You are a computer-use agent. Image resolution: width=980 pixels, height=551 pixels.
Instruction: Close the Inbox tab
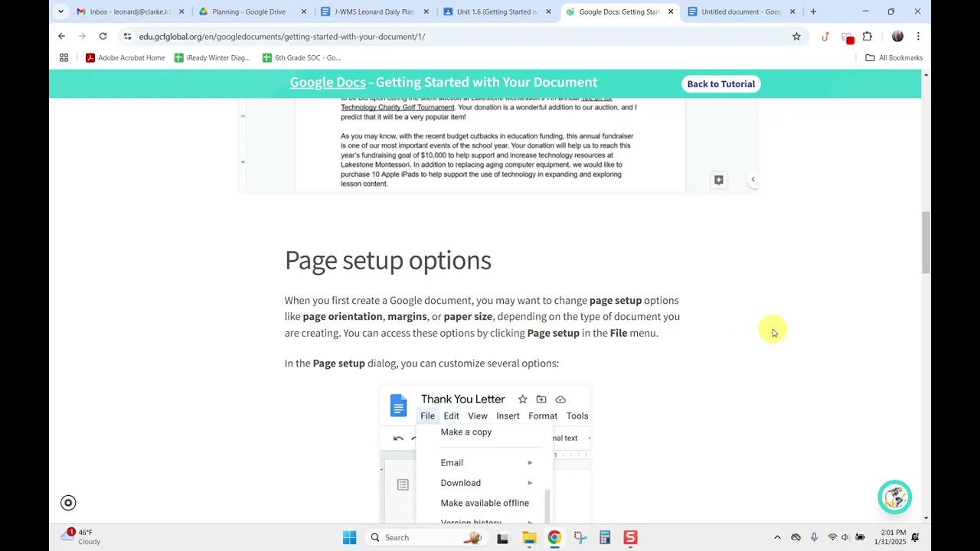click(181, 11)
